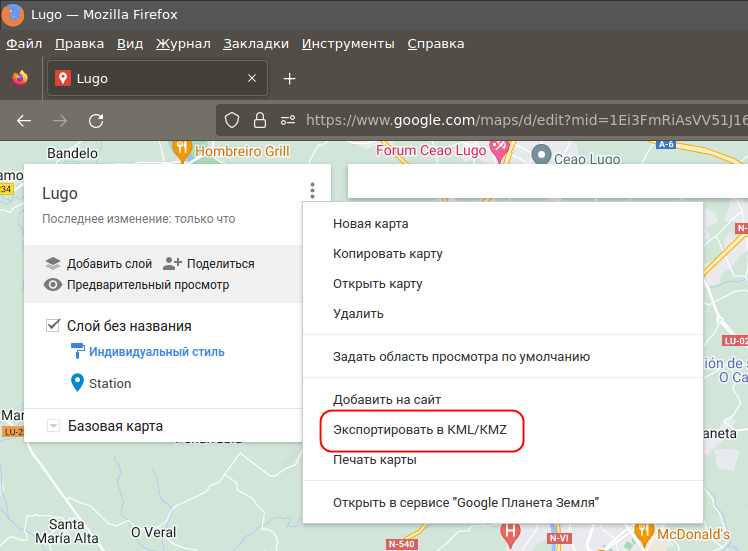
Task: Click the Forum Ceao Lugo pink map marker
Action: pyautogui.click(x=499, y=151)
